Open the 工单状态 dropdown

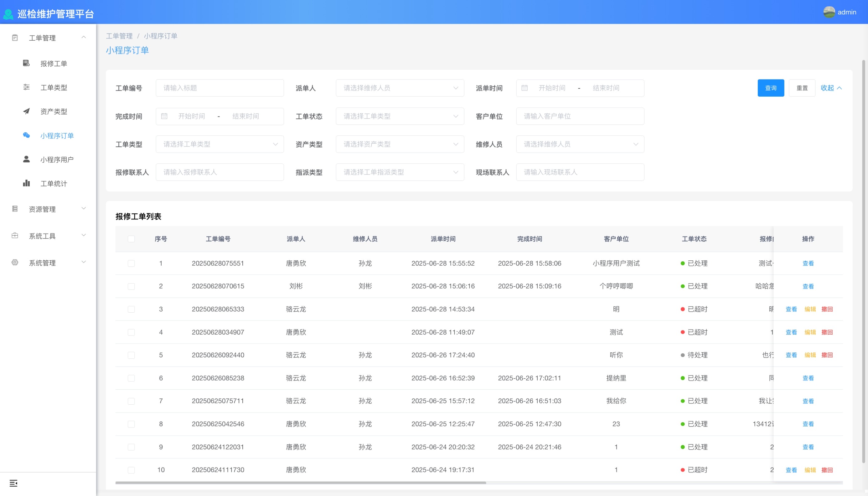click(400, 116)
